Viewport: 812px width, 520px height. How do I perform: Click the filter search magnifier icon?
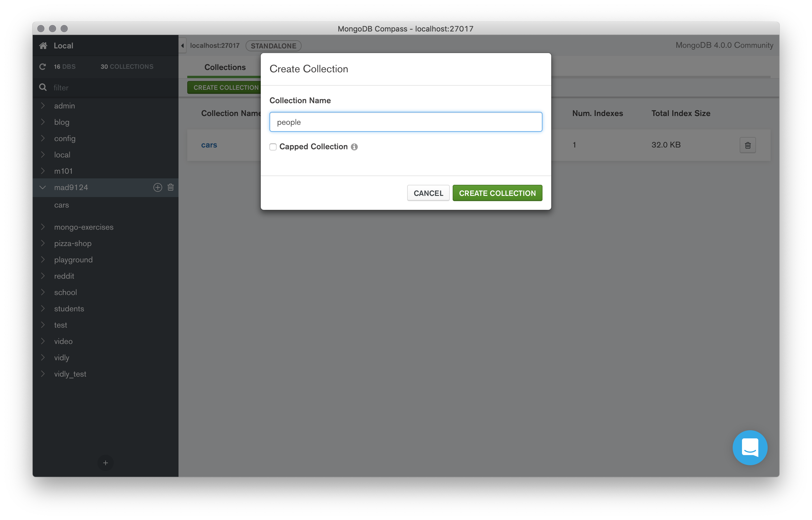(x=43, y=87)
